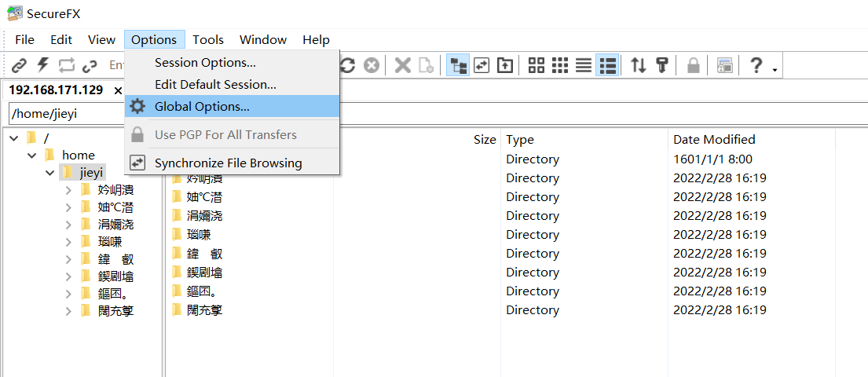Choose Edit Default Session… entry
Image resolution: width=868 pixels, height=377 pixels.
click(232, 85)
